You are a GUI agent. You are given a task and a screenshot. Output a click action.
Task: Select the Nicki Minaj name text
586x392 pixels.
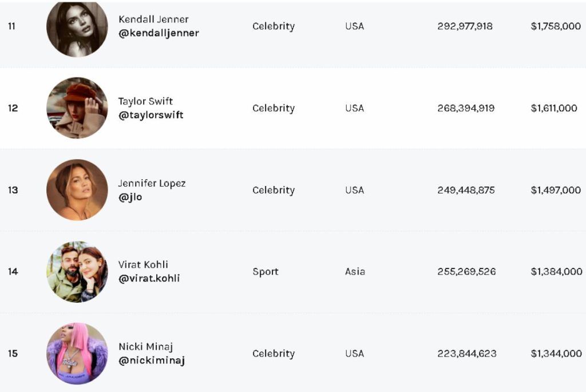coord(145,347)
